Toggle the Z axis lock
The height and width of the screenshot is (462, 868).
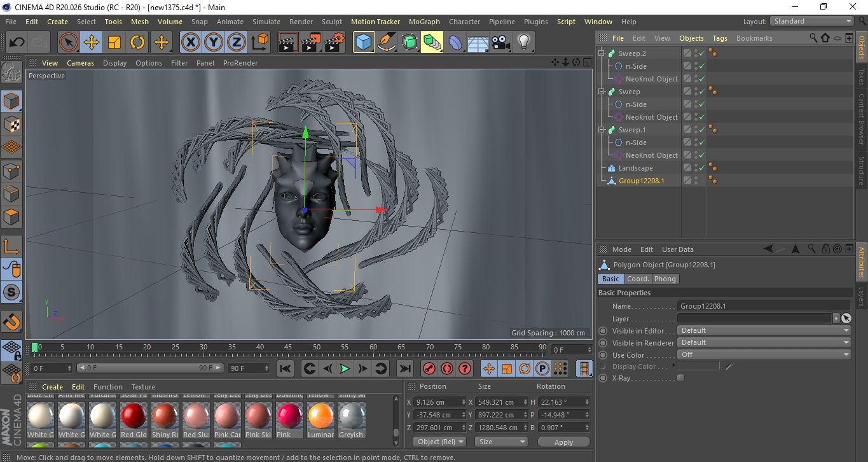point(236,43)
